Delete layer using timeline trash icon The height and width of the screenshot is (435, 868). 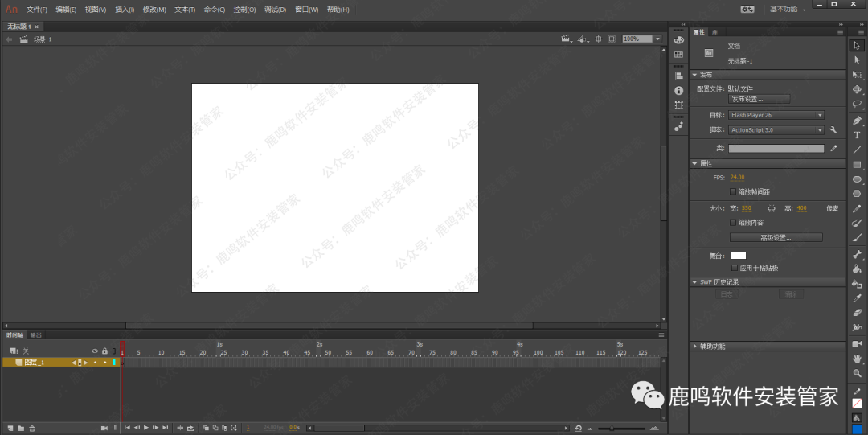pos(32,429)
